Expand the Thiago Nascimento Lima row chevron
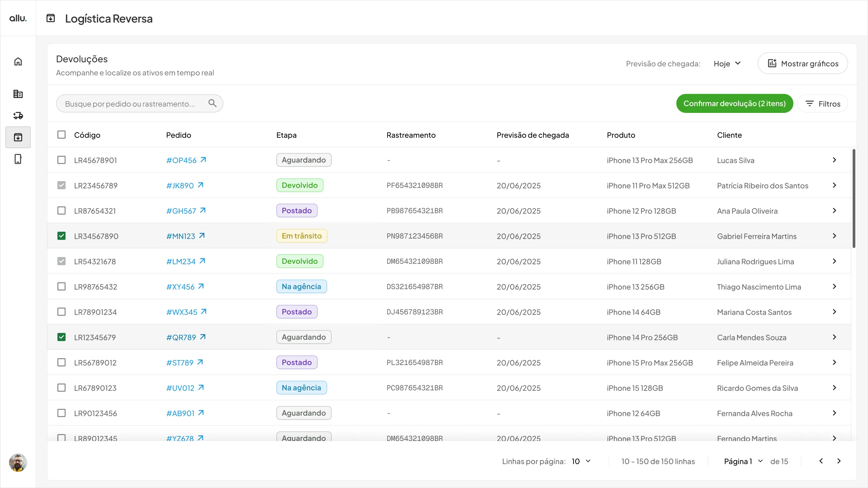Viewport: 868px width, 488px height. pyautogui.click(x=834, y=286)
